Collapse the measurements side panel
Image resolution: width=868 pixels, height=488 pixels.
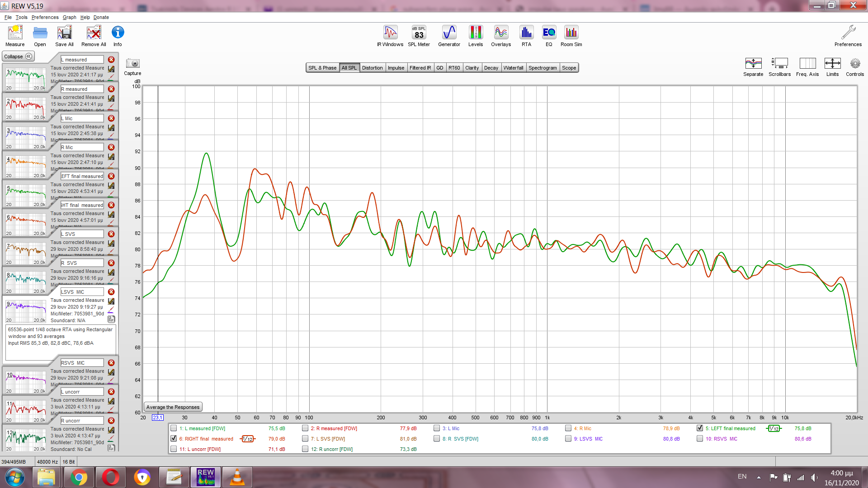(x=18, y=56)
